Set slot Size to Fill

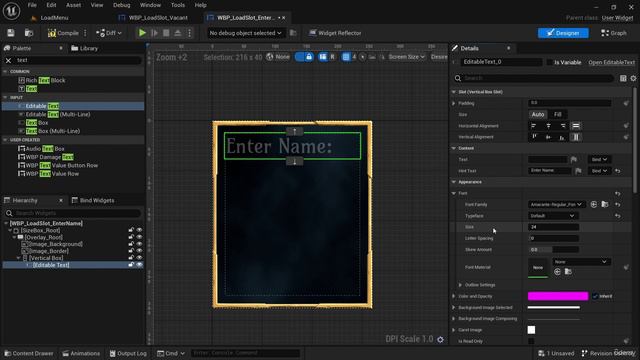tap(558, 115)
